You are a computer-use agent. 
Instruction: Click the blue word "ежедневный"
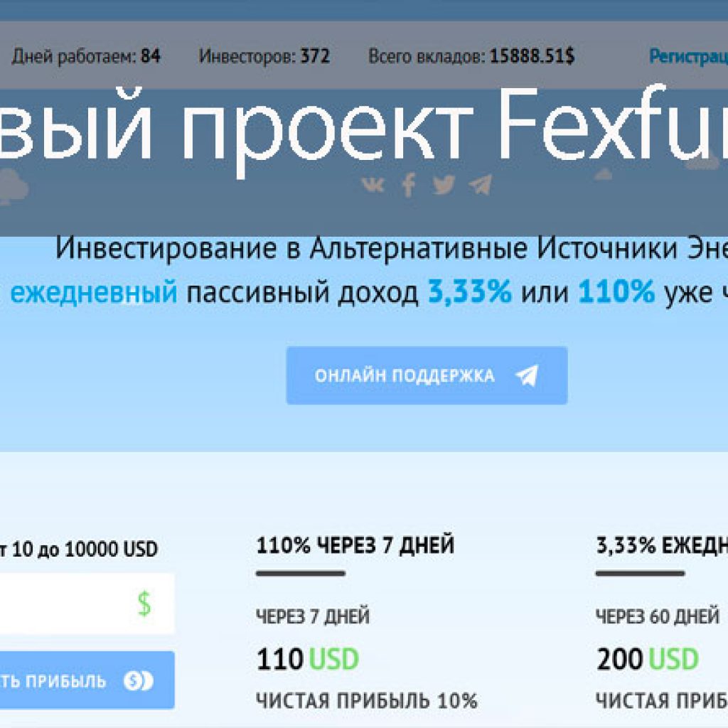(94, 292)
